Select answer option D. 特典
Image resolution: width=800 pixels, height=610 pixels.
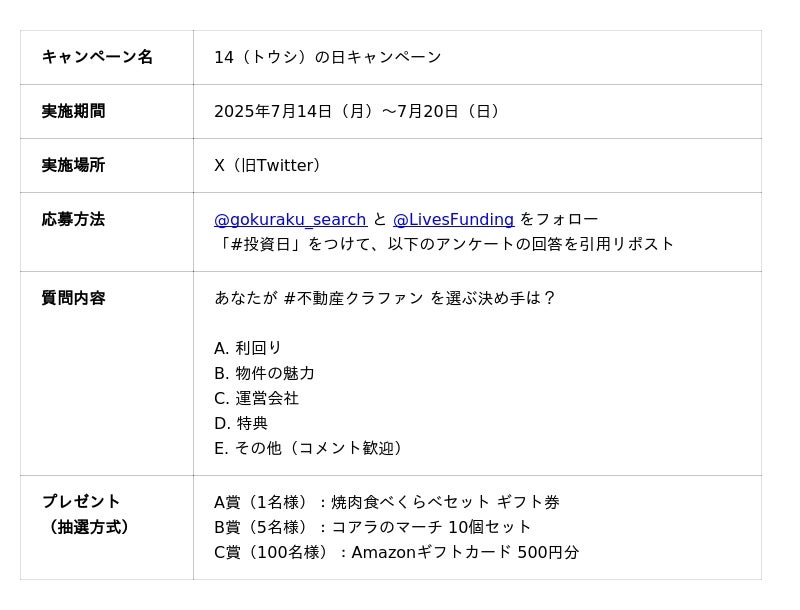(241, 423)
